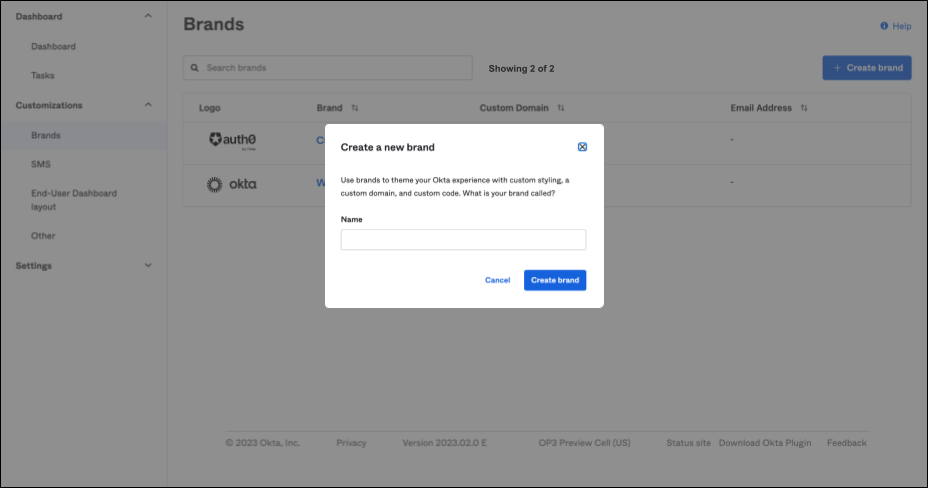Collapse the Dashboard section chevron
Screen dimensions: 928x488
click(148, 16)
